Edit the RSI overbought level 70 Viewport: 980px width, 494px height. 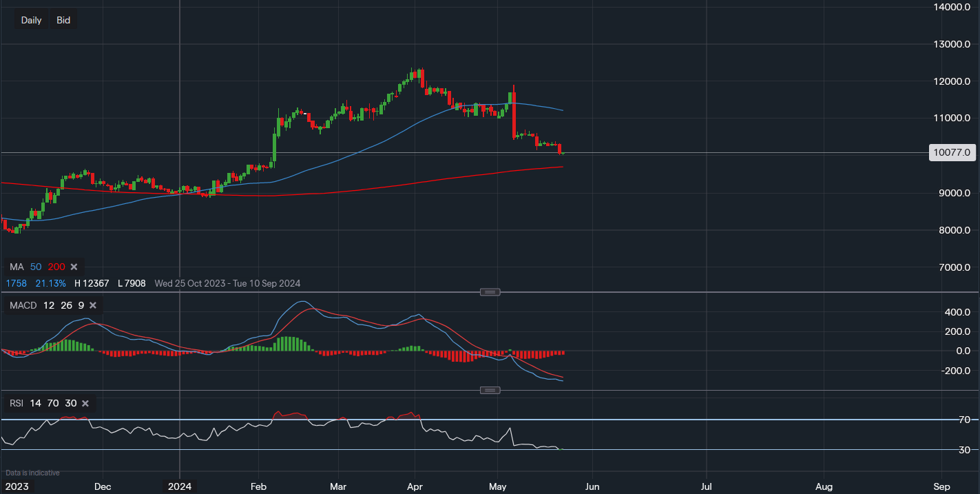pyautogui.click(x=53, y=403)
